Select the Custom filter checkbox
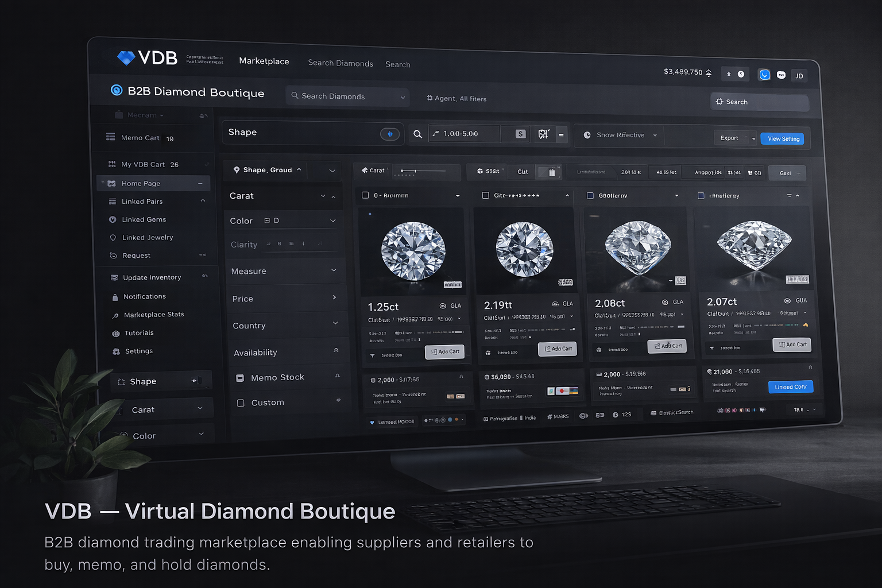882x588 pixels. (x=242, y=403)
